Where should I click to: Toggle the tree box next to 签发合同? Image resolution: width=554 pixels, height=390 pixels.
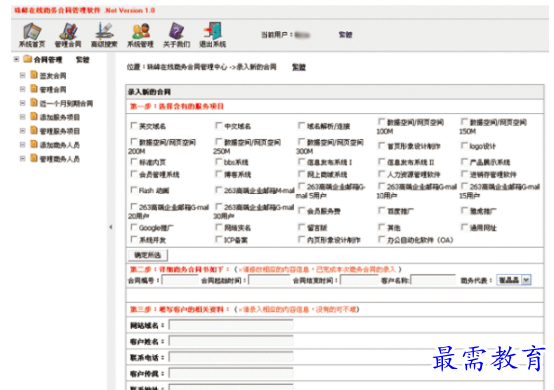click(23, 75)
